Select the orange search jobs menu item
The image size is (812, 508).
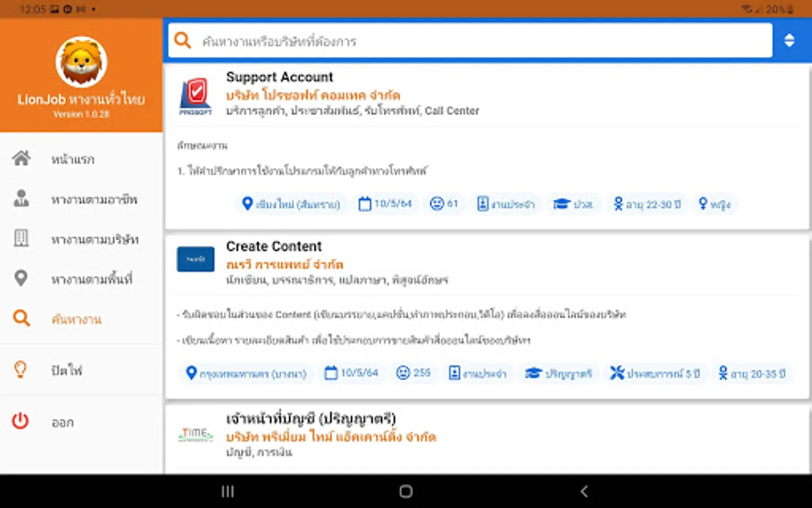point(81,319)
